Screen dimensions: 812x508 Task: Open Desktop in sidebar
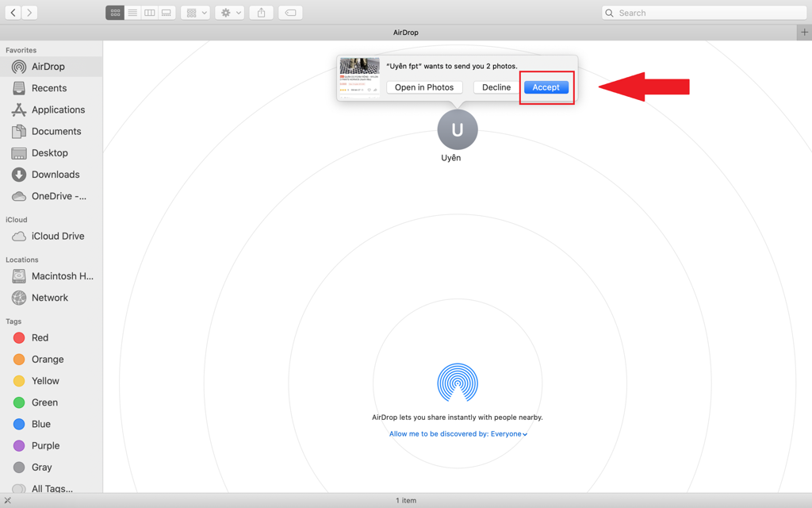pos(51,153)
